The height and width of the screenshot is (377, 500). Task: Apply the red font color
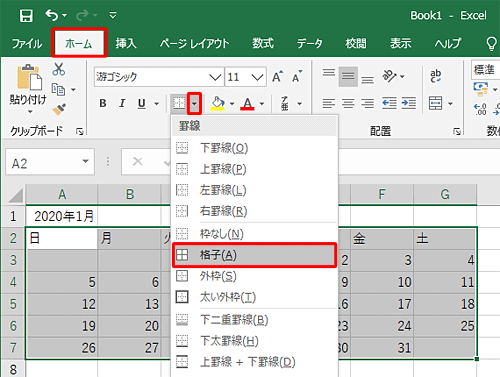point(247,104)
